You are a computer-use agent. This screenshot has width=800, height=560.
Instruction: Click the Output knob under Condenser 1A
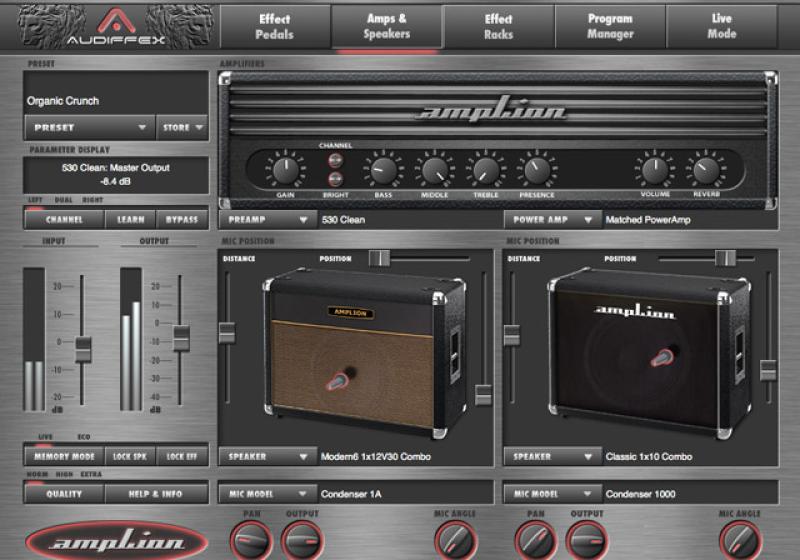point(303,540)
